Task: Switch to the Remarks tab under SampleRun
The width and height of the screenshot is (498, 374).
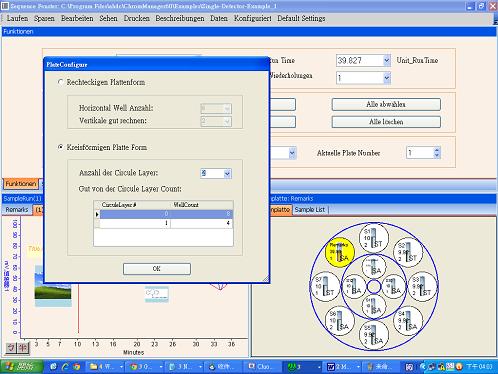Action: (x=17, y=210)
